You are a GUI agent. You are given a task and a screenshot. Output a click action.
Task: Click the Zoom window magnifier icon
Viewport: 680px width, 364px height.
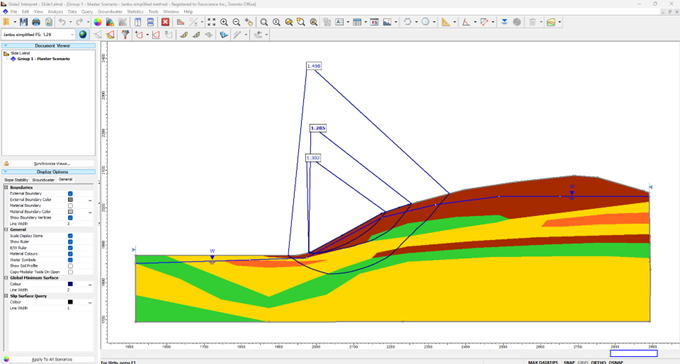pyautogui.click(x=264, y=22)
